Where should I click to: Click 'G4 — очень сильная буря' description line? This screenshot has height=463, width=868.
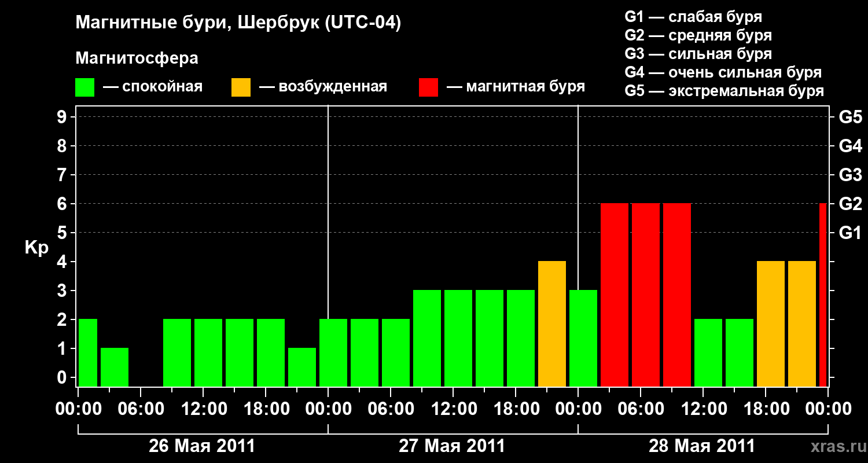(x=723, y=73)
